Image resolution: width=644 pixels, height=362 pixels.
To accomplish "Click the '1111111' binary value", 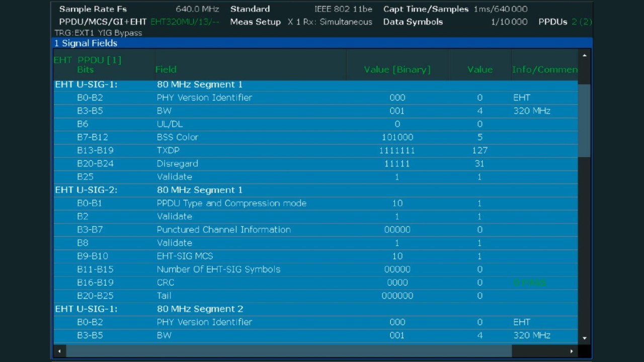I will coord(397,150).
